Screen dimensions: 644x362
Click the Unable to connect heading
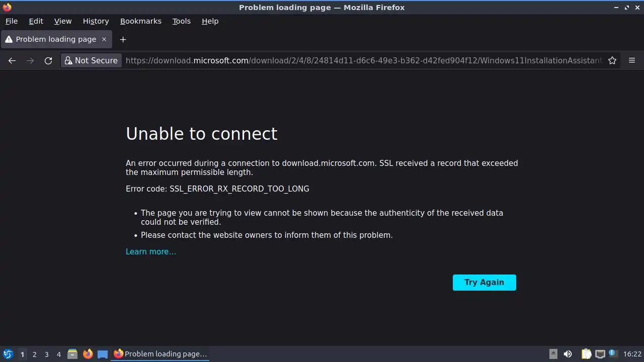[x=201, y=134]
